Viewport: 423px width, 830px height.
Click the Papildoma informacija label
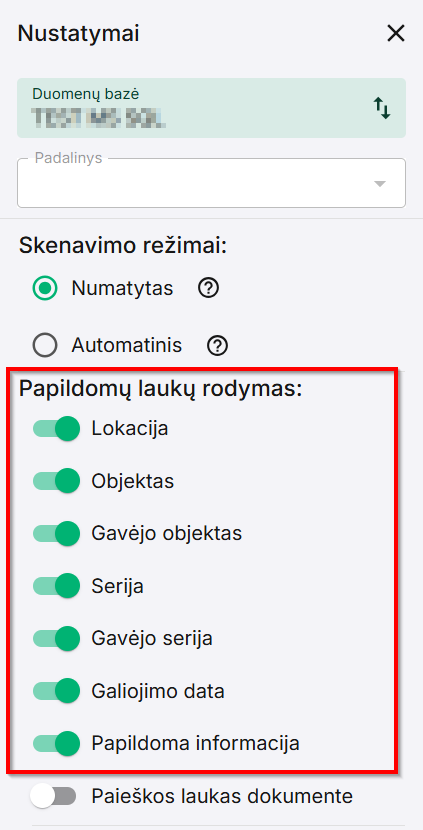tap(195, 743)
